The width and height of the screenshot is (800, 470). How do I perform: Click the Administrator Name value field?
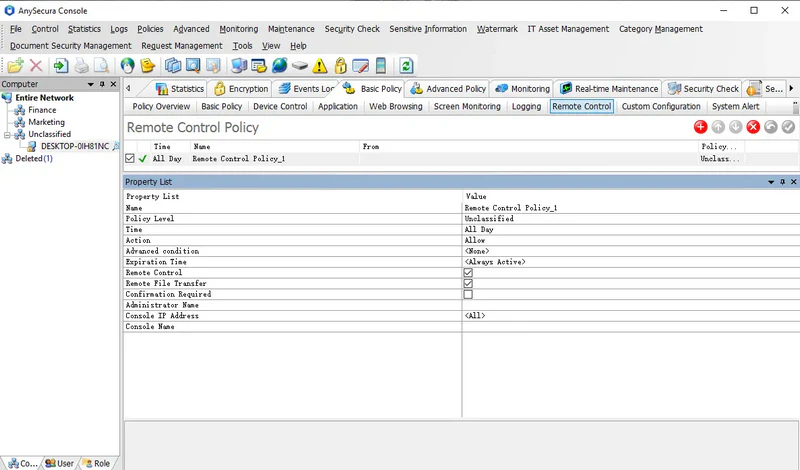(x=631, y=305)
